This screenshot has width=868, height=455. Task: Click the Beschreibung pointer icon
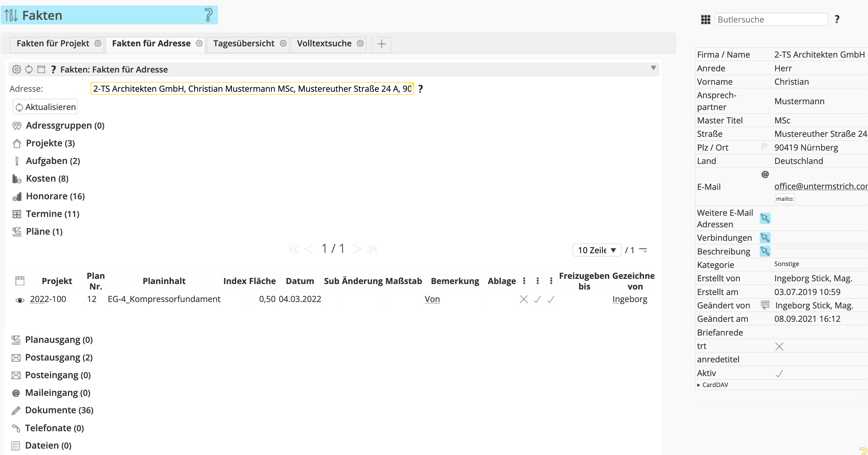click(x=765, y=251)
